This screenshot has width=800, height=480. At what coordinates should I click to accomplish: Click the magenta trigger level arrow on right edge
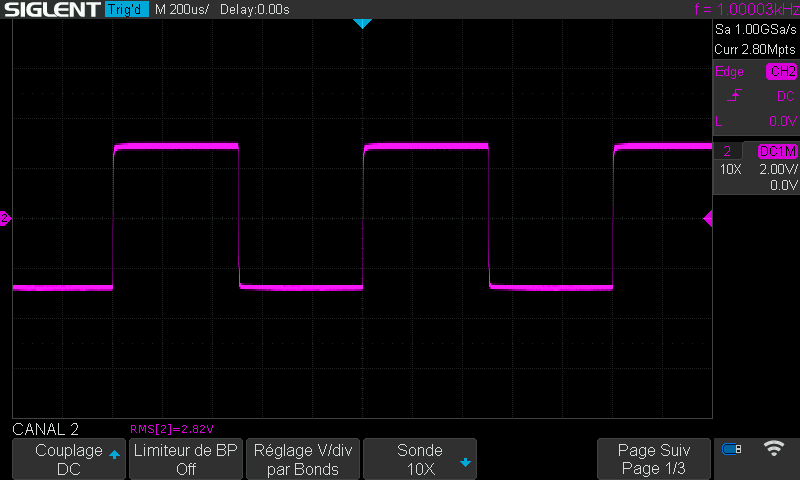click(708, 218)
